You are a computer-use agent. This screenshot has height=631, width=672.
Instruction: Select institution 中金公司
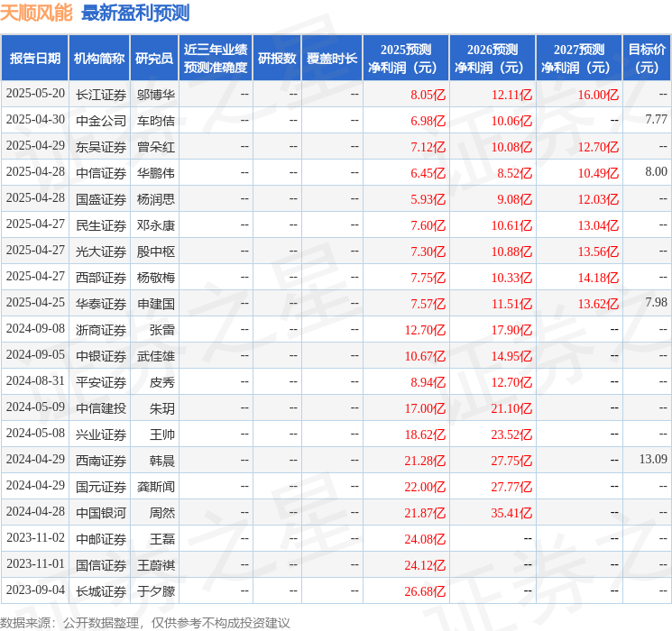(x=101, y=121)
